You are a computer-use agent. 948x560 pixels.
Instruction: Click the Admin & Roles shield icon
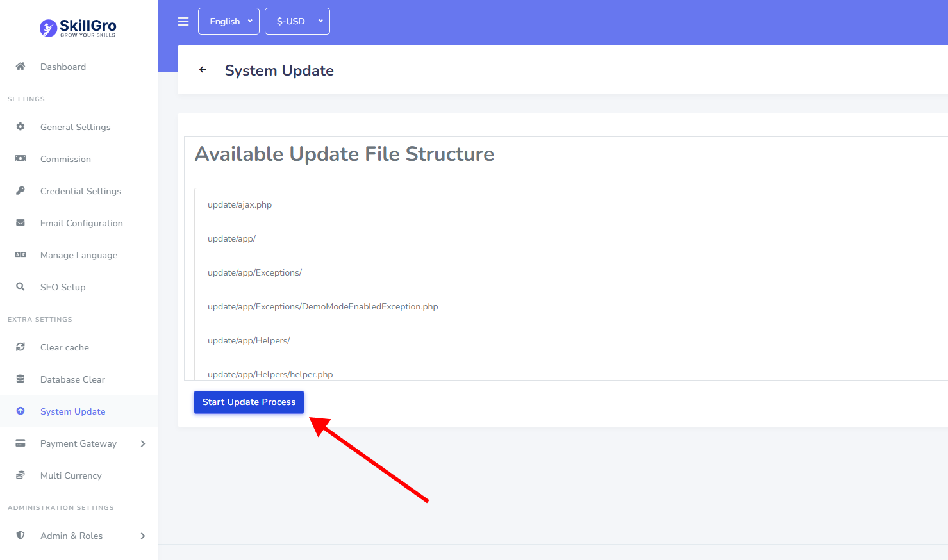pyautogui.click(x=21, y=536)
